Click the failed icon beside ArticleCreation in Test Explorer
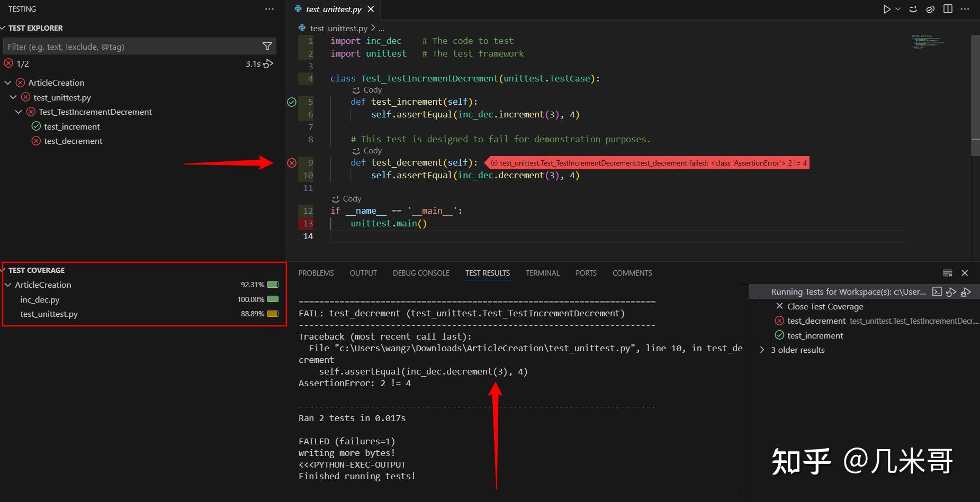This screenshot has height=502, width=980. (20, 83)
